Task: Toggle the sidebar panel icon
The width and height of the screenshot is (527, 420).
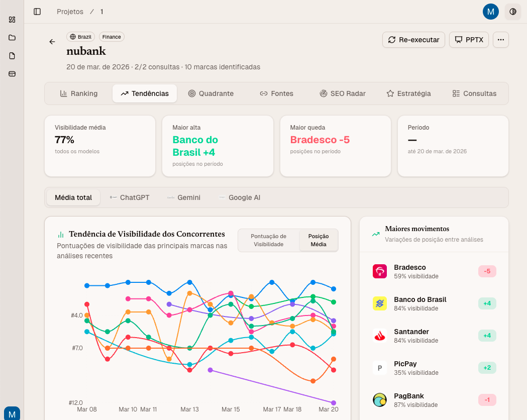Action: click(x=37, y=12)
